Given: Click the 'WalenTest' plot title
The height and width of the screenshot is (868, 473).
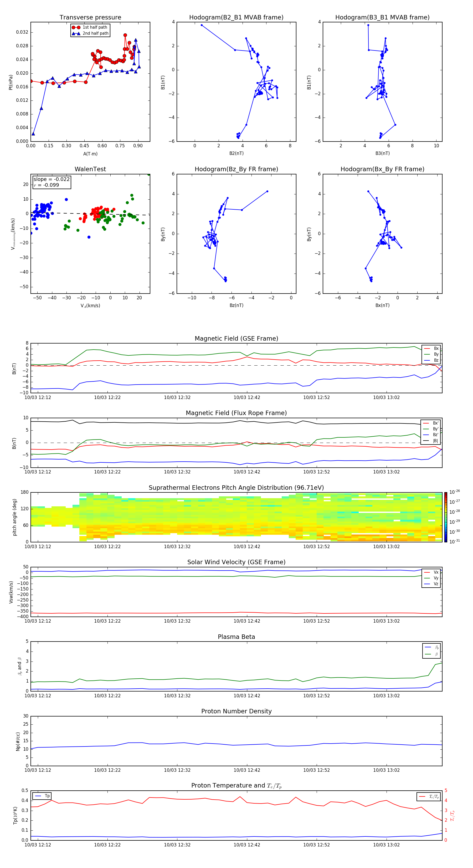Looking at the screenshot, I should [x=90, y=169].
